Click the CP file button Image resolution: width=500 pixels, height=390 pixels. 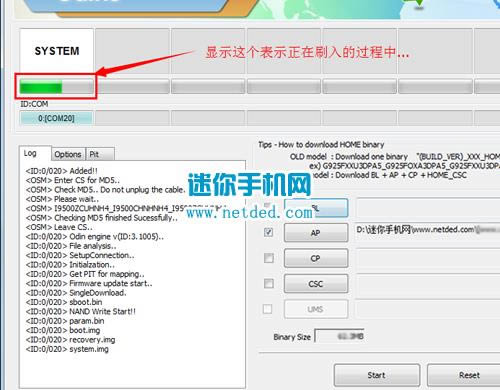pyautogui.click(x=316, y=258)
